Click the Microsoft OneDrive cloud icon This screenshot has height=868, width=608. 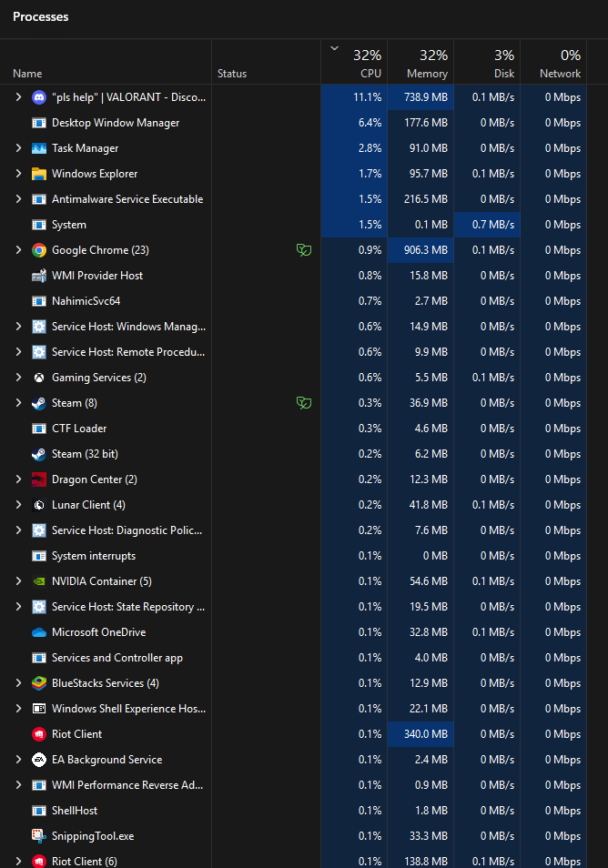pyautogui.click(x=39, y=632)
